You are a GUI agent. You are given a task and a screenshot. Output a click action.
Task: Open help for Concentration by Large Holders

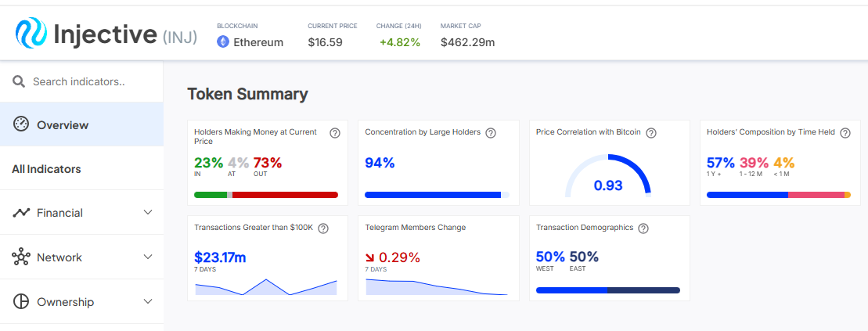pos(491,133)
